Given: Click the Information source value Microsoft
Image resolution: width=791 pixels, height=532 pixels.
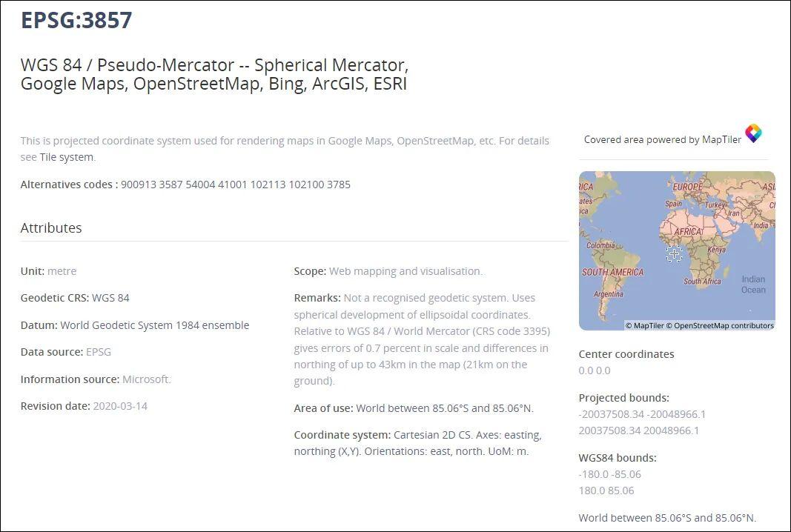Looking at the screenshot, I should click(147, 379).
